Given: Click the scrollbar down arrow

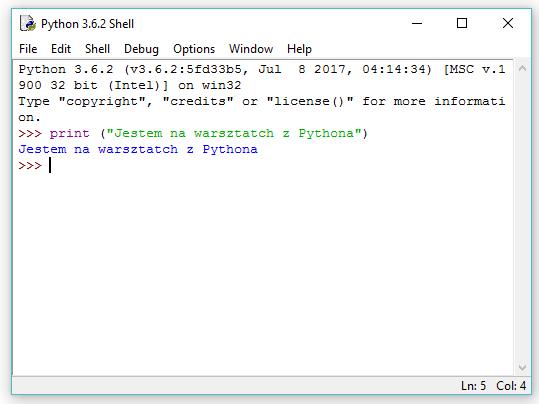Looking at the screenshot, I should coord(522,367).
